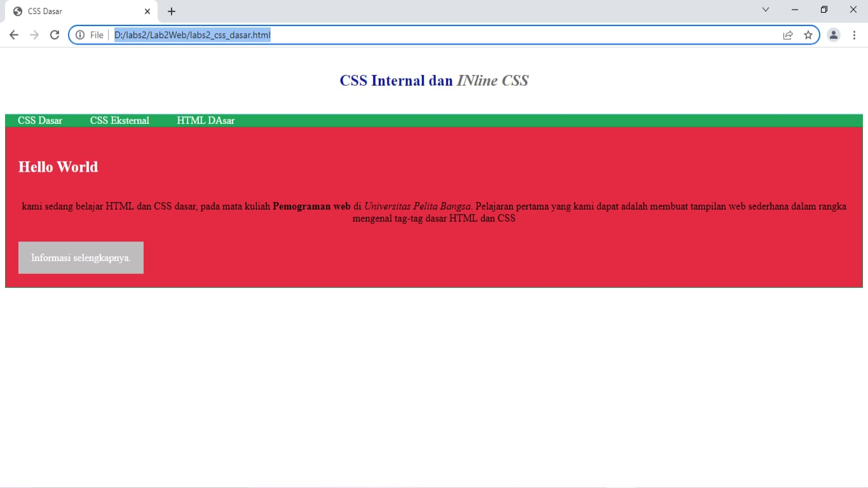Open a new browser tab with the plus button
The height and width of the screenshot is (488, 868).
(x=170, y=11)
